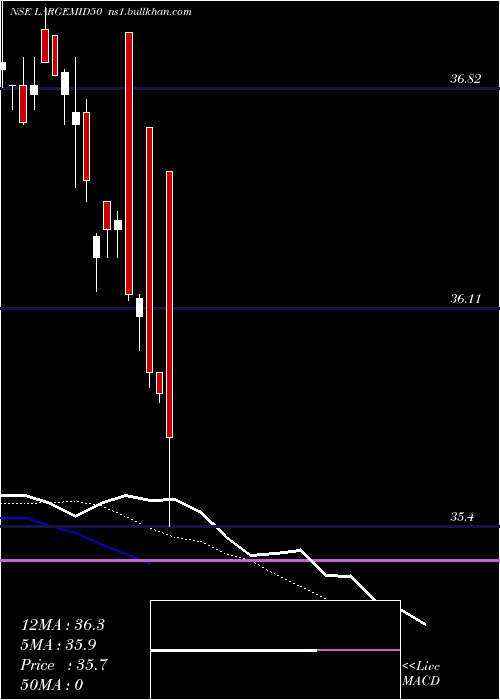
Task: Click the 35.4 price level label
Action: (x=462, y=517)
